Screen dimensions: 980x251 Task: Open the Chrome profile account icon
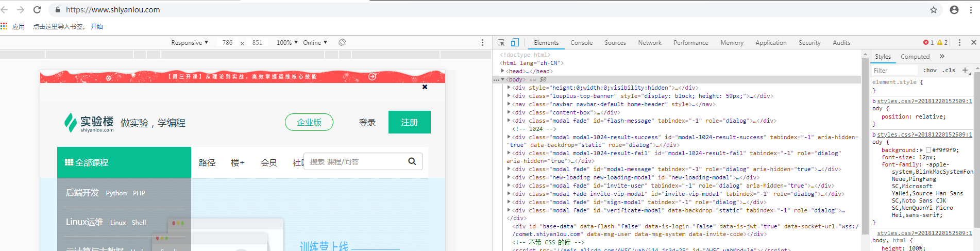(954, 10)
